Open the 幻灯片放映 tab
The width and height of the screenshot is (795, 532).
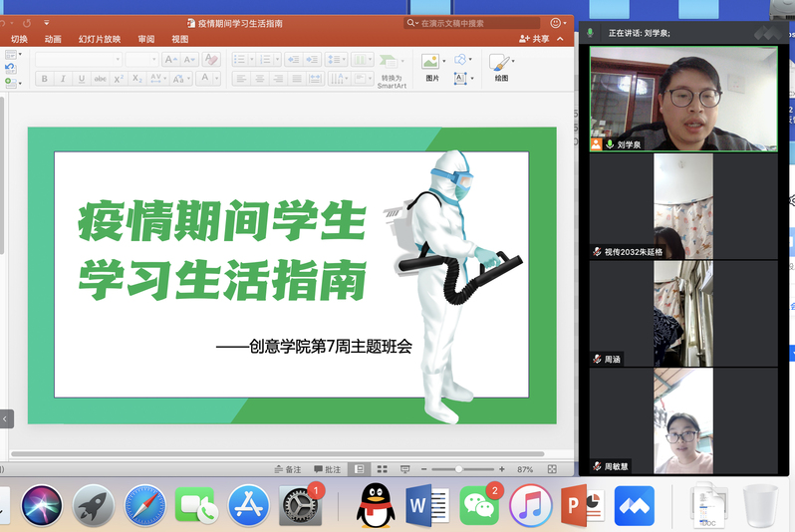(102, 39)
